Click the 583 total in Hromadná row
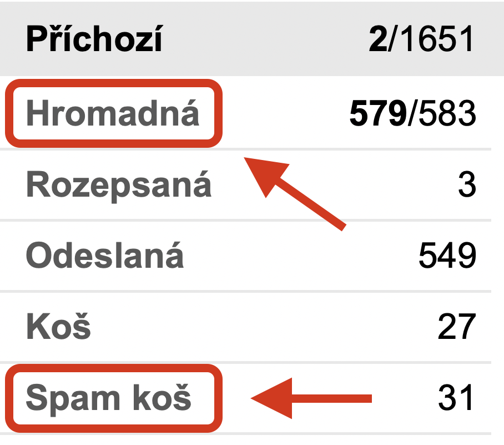 click(x=447, y=114)
